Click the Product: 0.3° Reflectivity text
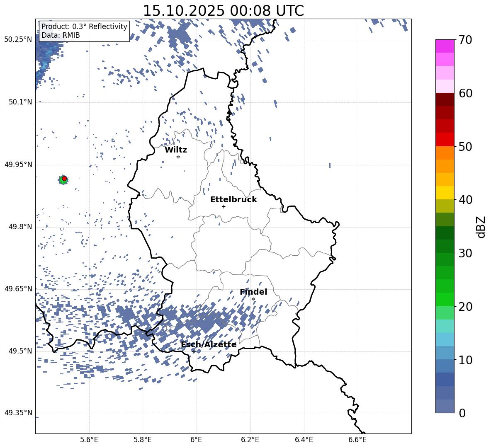 coord(84,27)
